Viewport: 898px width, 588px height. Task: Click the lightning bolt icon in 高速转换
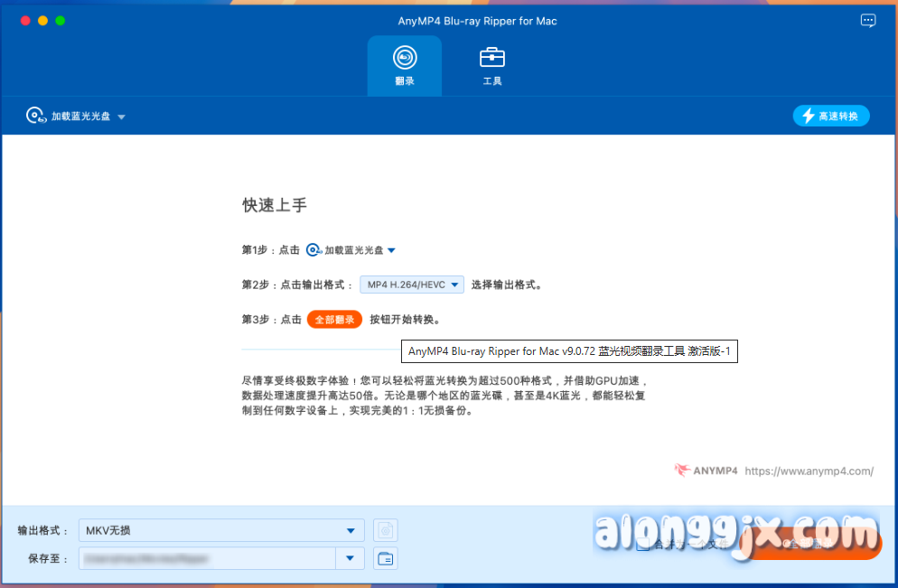point(809,117)
